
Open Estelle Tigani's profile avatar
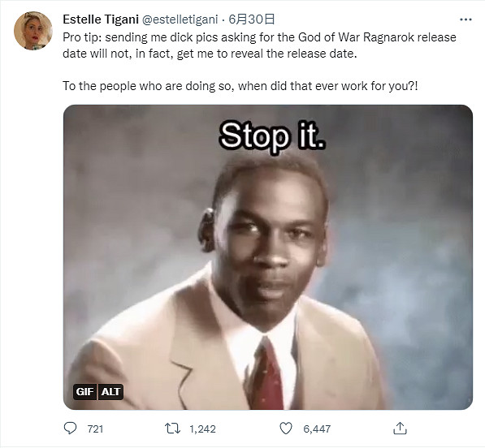[x=33, y=31]
